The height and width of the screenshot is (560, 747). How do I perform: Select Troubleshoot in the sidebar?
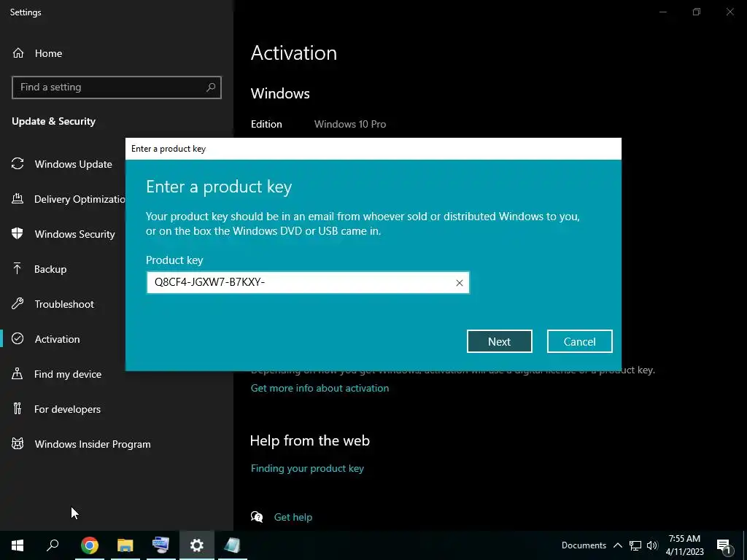pyautogui.click(x=64, y=304)
